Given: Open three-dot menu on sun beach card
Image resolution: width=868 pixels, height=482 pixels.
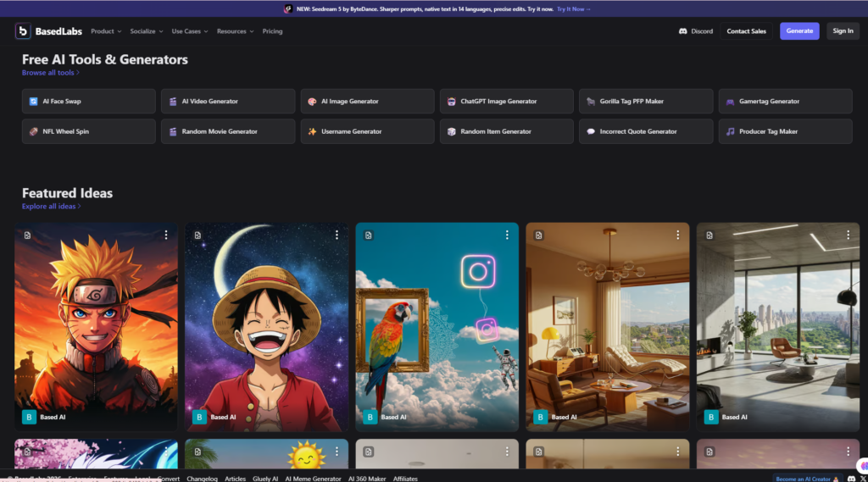Looking at the screenshot, I should click(337, 452).
